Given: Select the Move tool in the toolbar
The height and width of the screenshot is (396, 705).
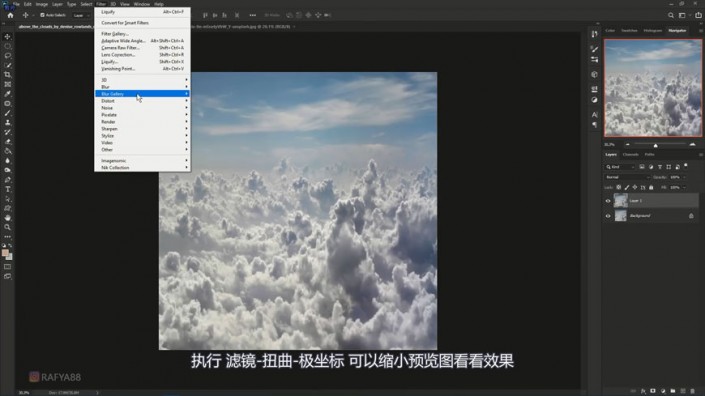Looking at the screenshot, I should [x=7, y=36].
